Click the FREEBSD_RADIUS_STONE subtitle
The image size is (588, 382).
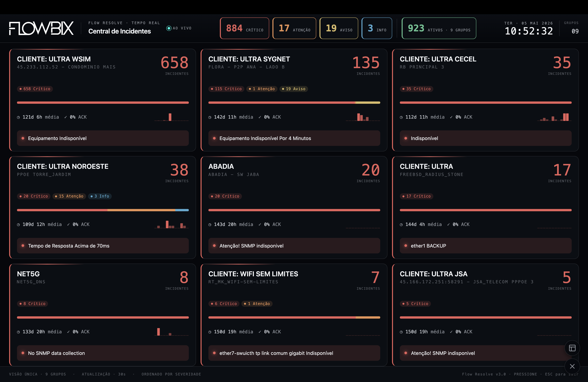431,174
